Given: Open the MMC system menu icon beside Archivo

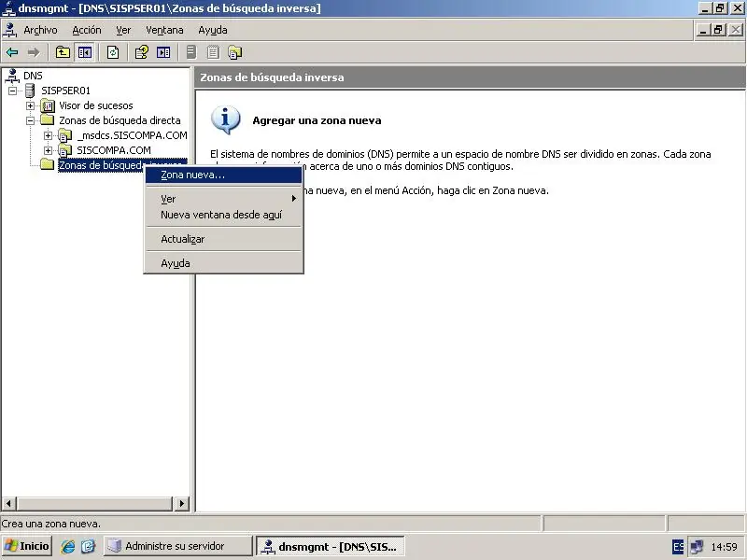Looking at the screenshot, I should (10, 30).
